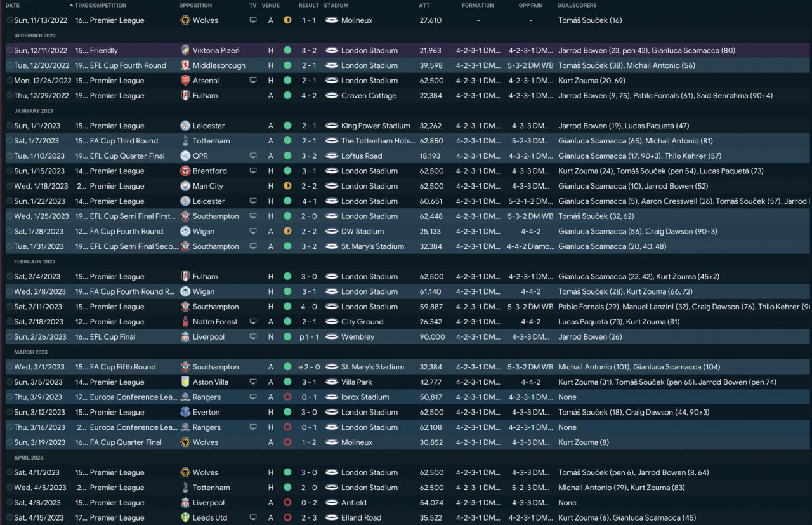The image size is (812, 525).
Task: Click the green win dot on Arsenal row
Action: coord(287,81)
